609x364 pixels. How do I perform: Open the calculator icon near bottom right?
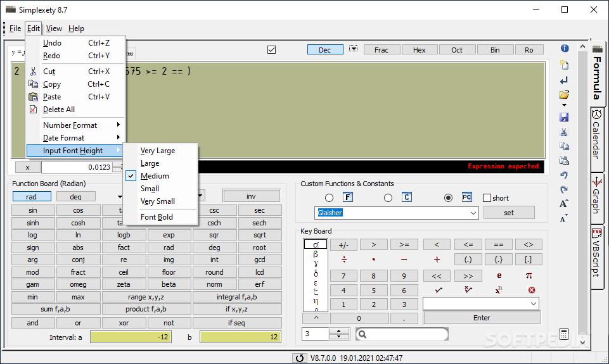[x=564, y=334]
